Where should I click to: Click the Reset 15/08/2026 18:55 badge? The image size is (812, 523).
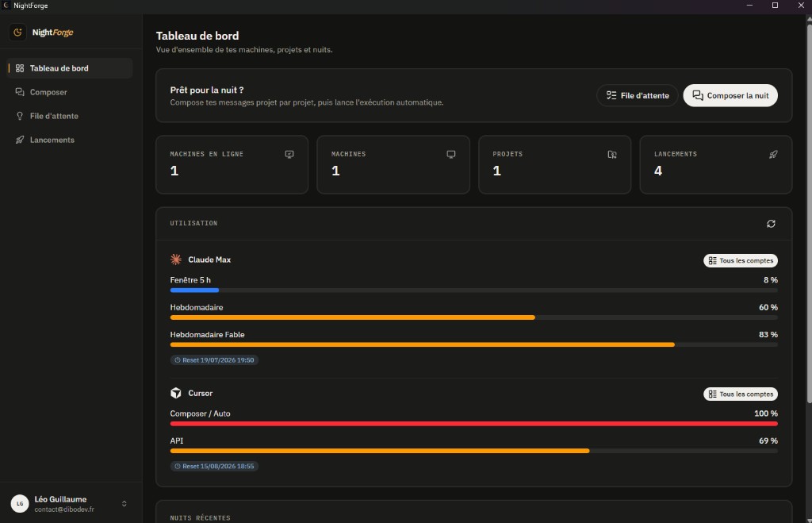214,467
